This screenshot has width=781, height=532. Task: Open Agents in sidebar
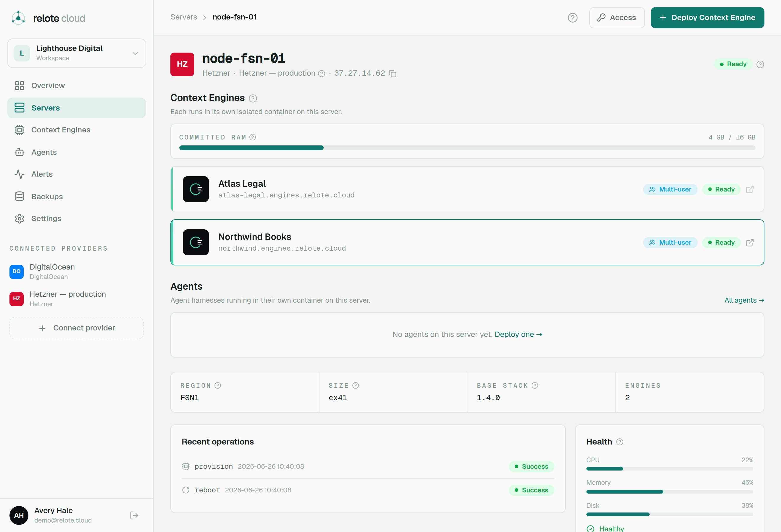(x=76, y=152)
